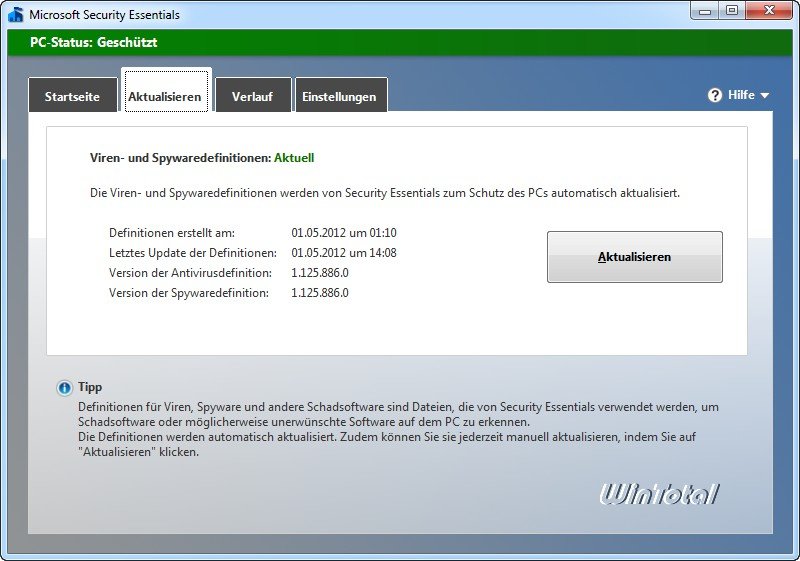This screenshot has width=800, height=561.
Task: Click Spywaredefinition version number 1.125.886.0
Action: pos(320,293)
